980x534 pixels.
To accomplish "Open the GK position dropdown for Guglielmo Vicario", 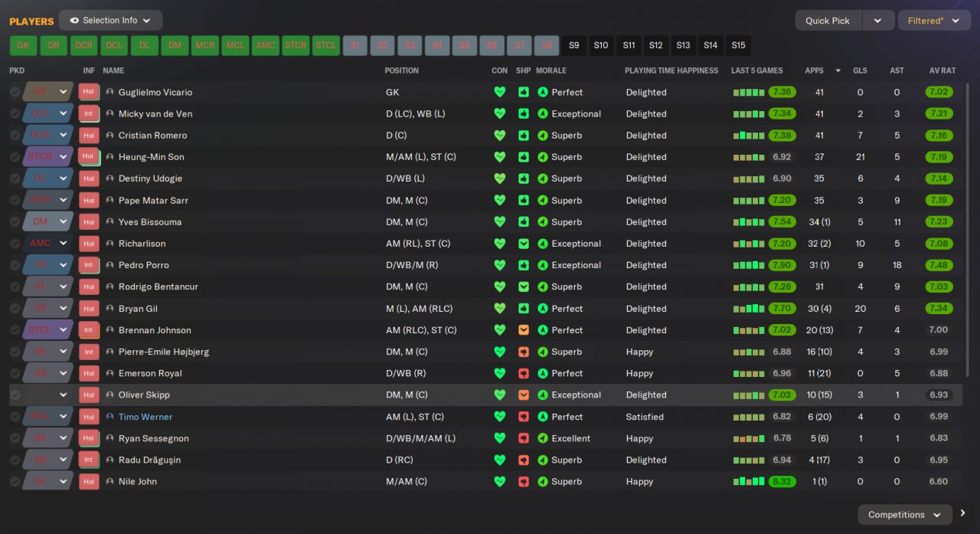I will click(x=47, y=92).
